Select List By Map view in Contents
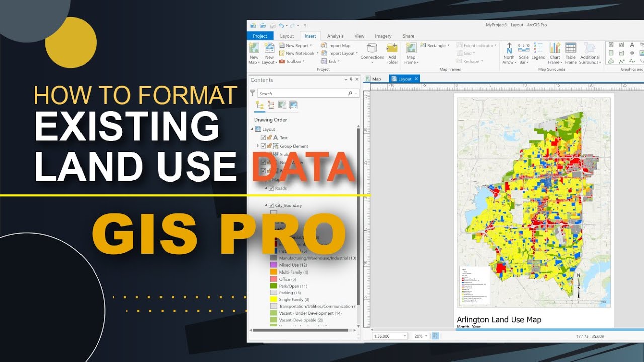Viewport: 644px width, 362px height. [x=293, y=105]
